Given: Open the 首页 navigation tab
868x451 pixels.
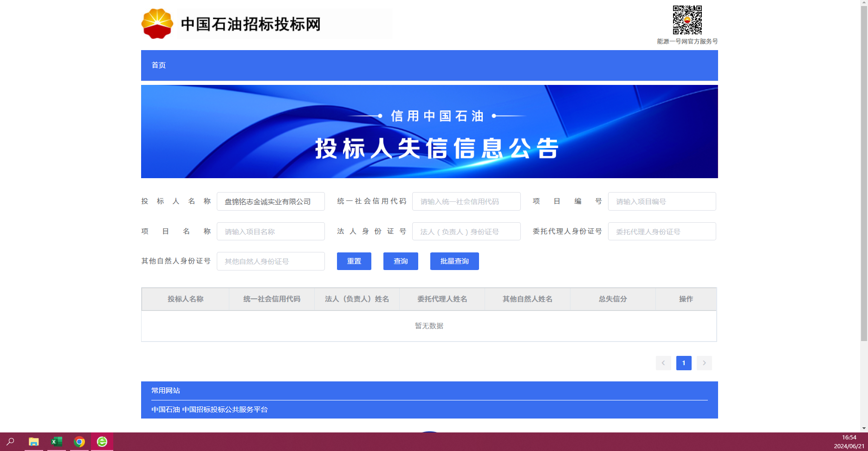Looking at the screenshot, I should 159,65.
